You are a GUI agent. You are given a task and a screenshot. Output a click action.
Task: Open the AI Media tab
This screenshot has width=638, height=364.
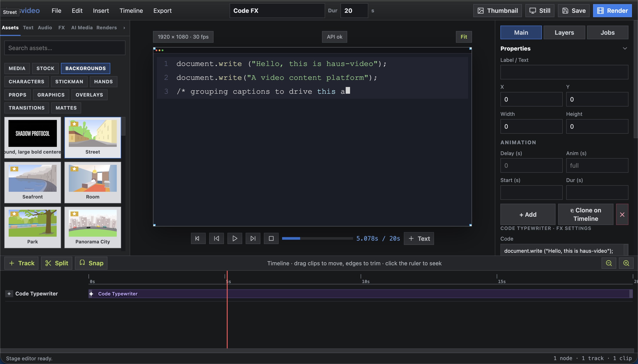click(82, 28)
